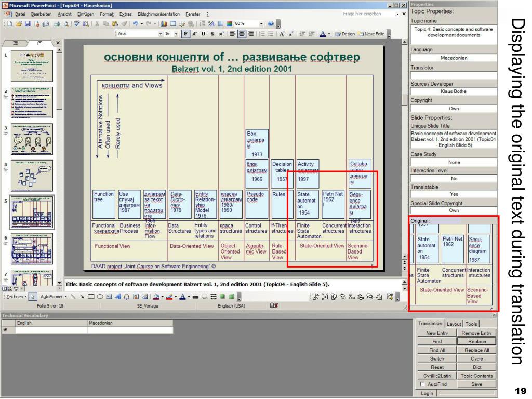Toggle left text alignment
This screenshot has height=399, width=532.
coord(232,34)
